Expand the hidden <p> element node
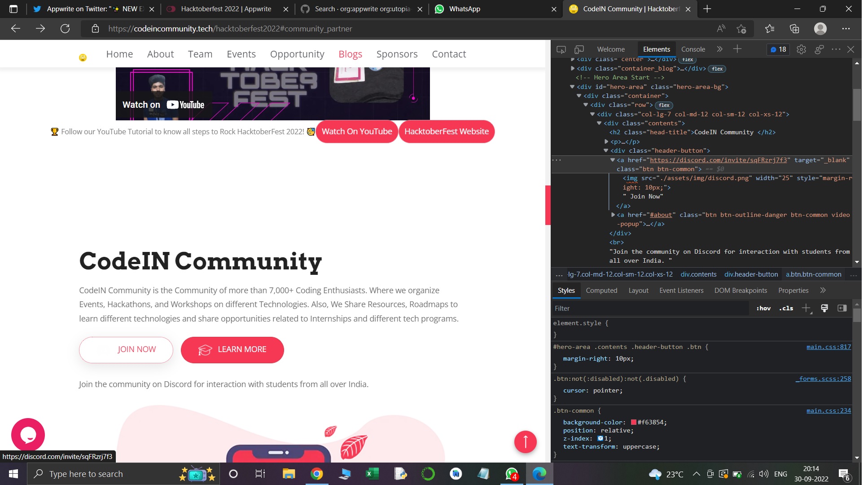Image resolution: width=868 pixels, height=485 pixels. 607,141
